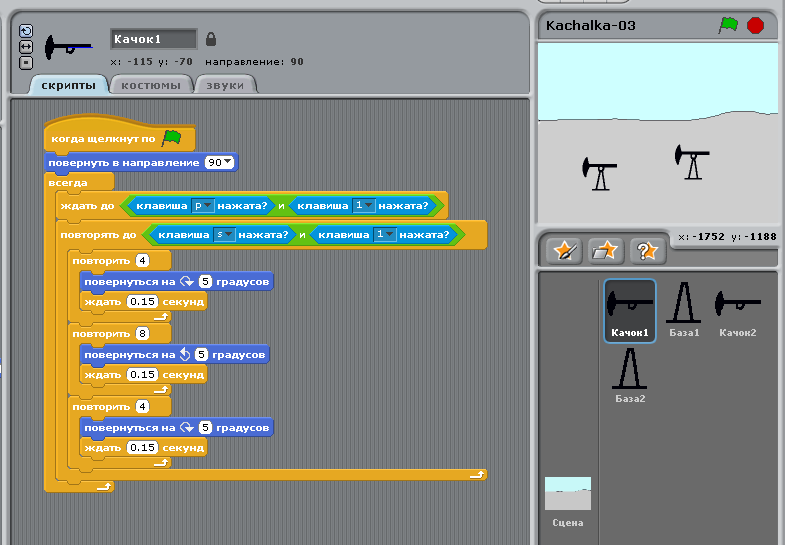785x545 pixels.
Task: Paint new sprite button
Action: (564, 250)
